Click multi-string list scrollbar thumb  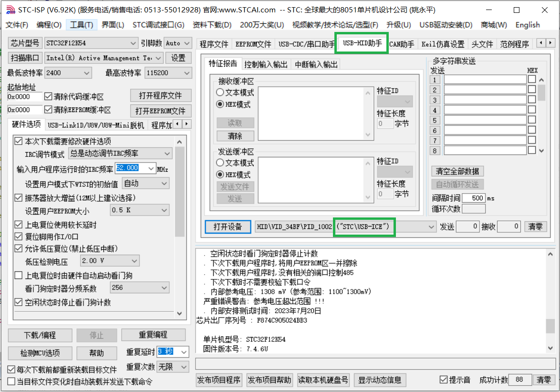pos(541,93)
